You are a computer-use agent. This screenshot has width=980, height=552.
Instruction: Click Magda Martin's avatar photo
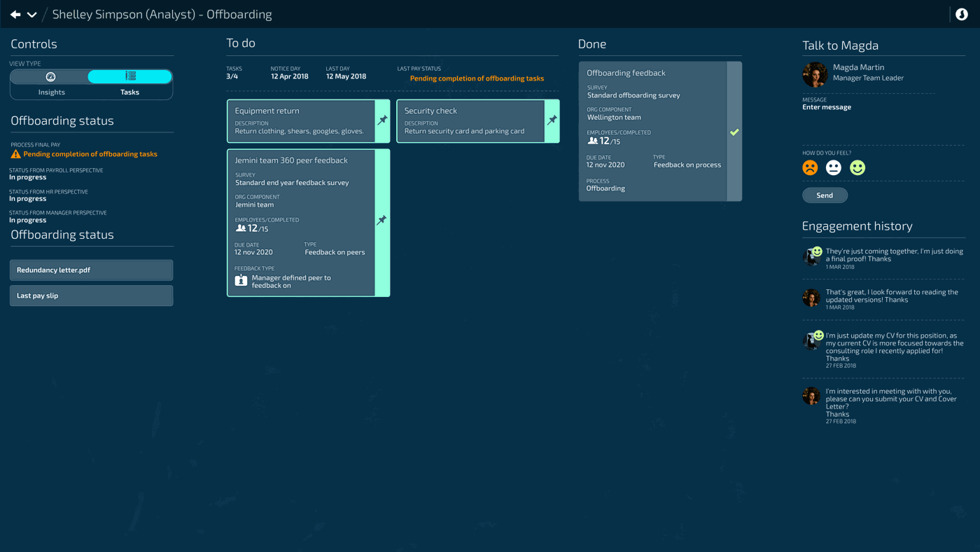(x=815, y=74)
